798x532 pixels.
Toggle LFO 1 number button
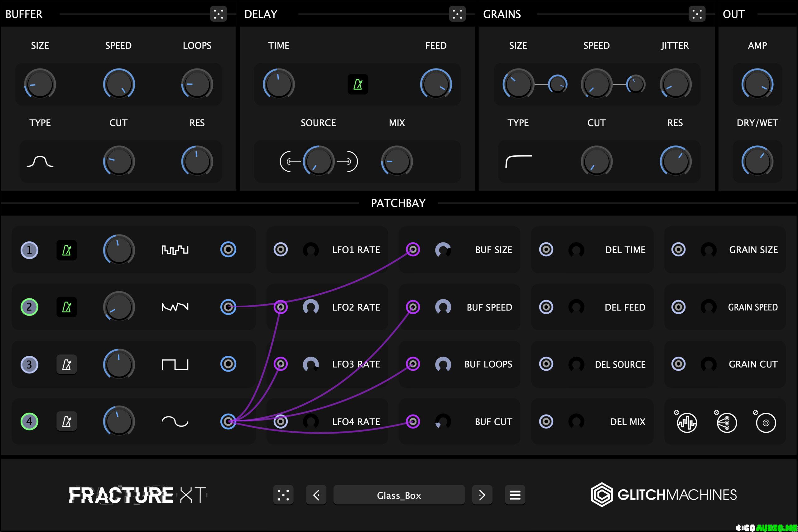point(29,250)
